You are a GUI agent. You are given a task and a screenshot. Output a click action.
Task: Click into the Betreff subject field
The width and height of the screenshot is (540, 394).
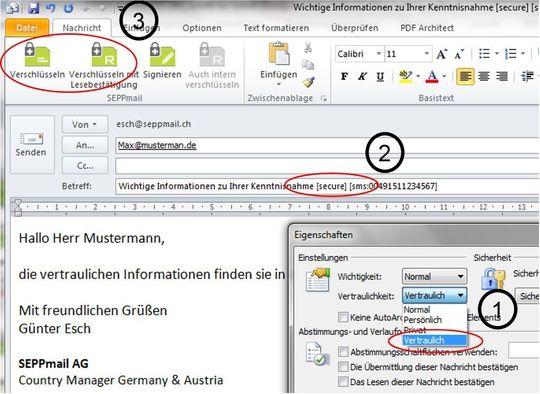click(327, 186)
